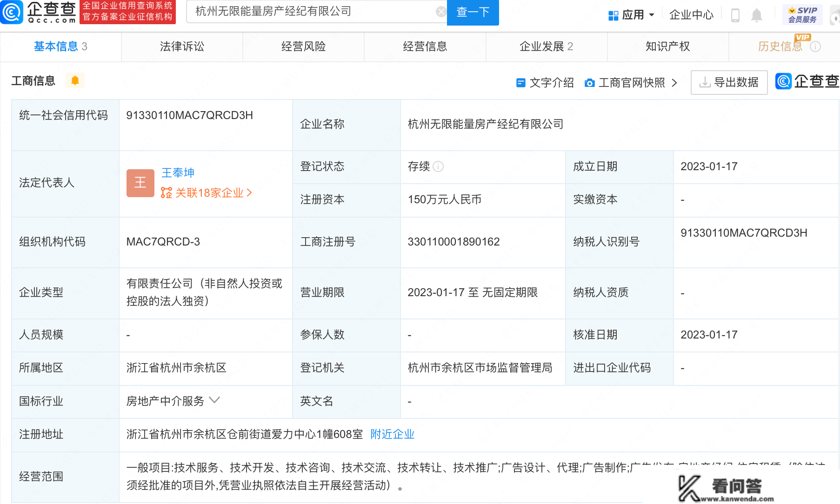
Task: Click the info icon next to 历史信息
Action: [x=815, y=46]
